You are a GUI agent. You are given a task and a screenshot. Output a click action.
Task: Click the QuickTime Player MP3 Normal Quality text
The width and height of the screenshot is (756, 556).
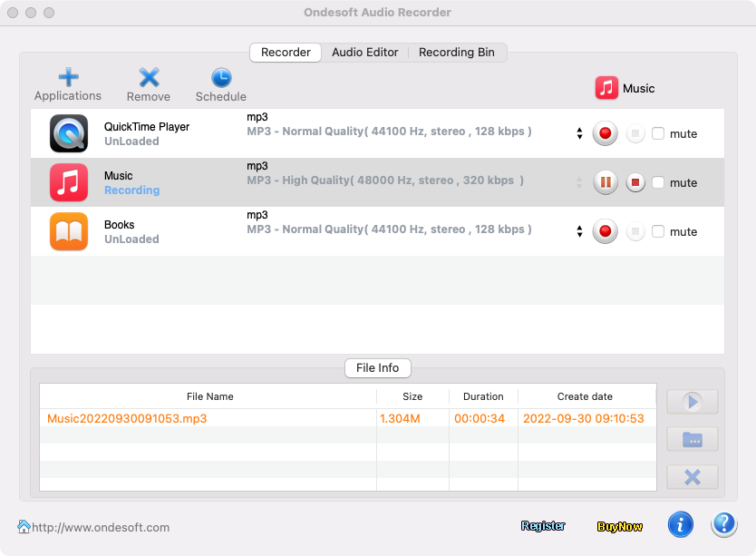(389, 132)
